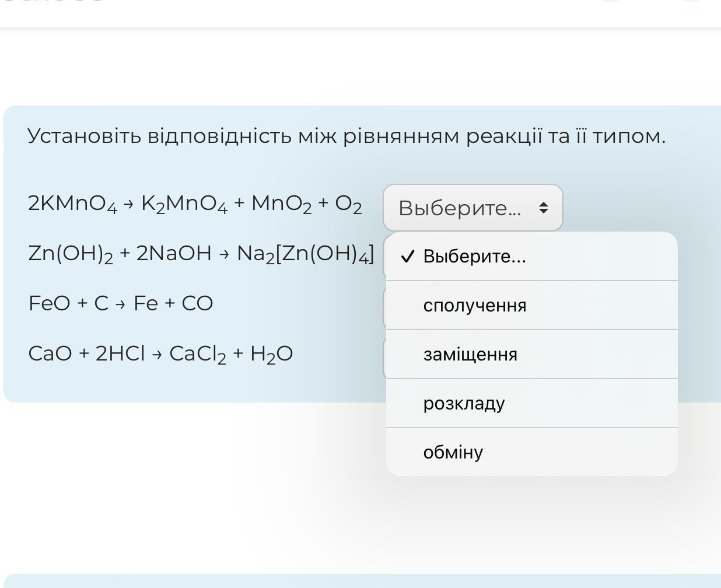
Task: Click the checked "Выберите..." list entry
Action: pyautogui.click(x=474, y=256)
